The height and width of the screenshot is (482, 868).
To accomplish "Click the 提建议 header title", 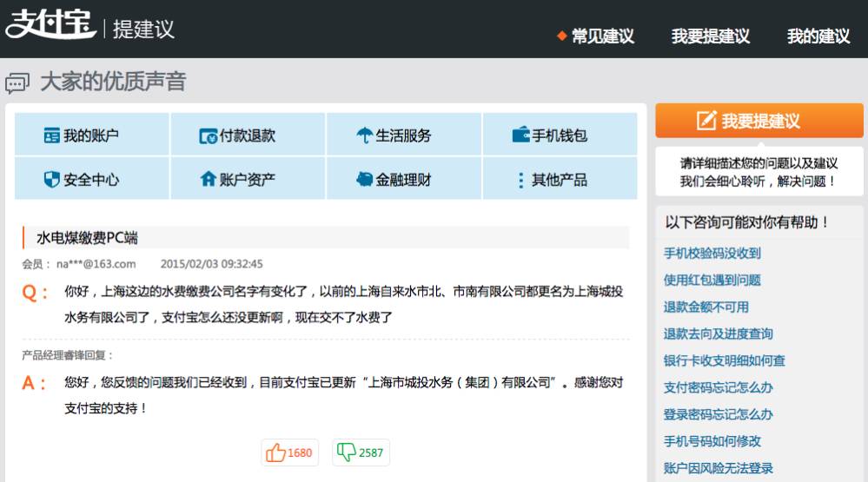I will coord(143,29).
